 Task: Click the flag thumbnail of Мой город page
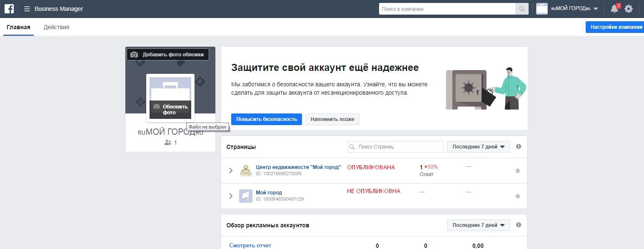[x=246, y=196]
